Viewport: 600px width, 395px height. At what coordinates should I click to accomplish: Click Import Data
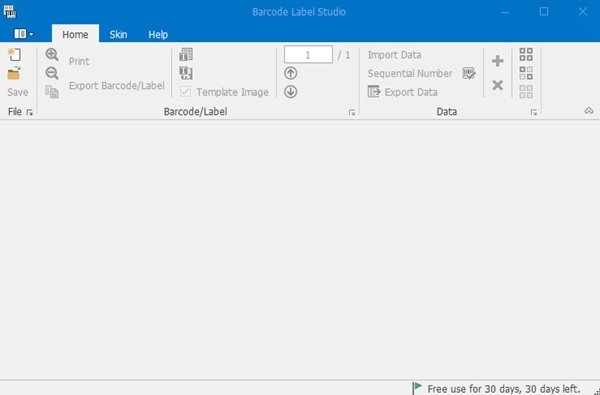click(395, 55)
